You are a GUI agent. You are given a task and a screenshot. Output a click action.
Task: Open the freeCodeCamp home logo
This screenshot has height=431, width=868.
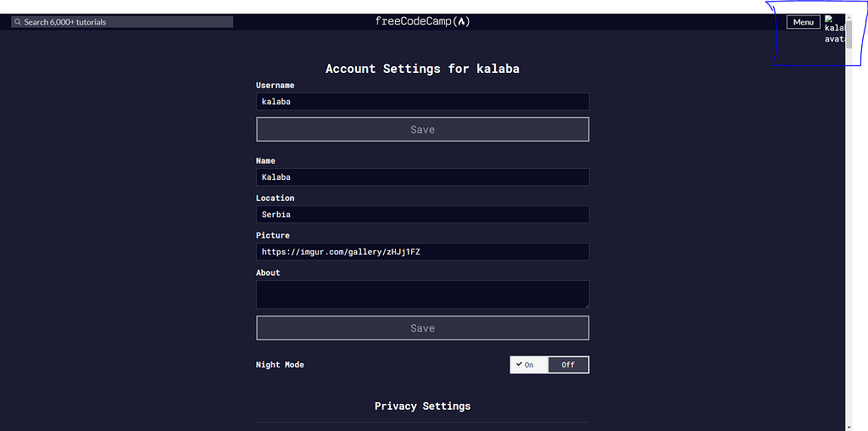point(422,22)
